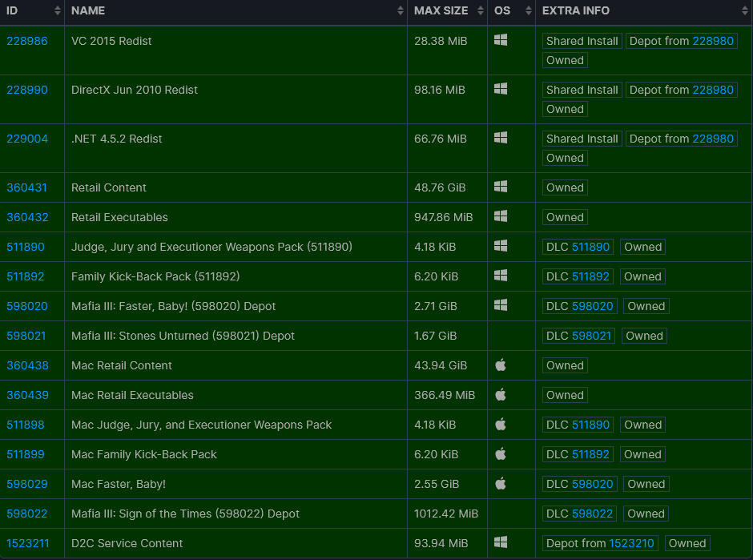Image resolution: width=753 pixels, height=560 pixels.
Task: Click Windows icon in .NET 4.5.2 Redist row
Action: pyautogui.click(x=501, y=138)
